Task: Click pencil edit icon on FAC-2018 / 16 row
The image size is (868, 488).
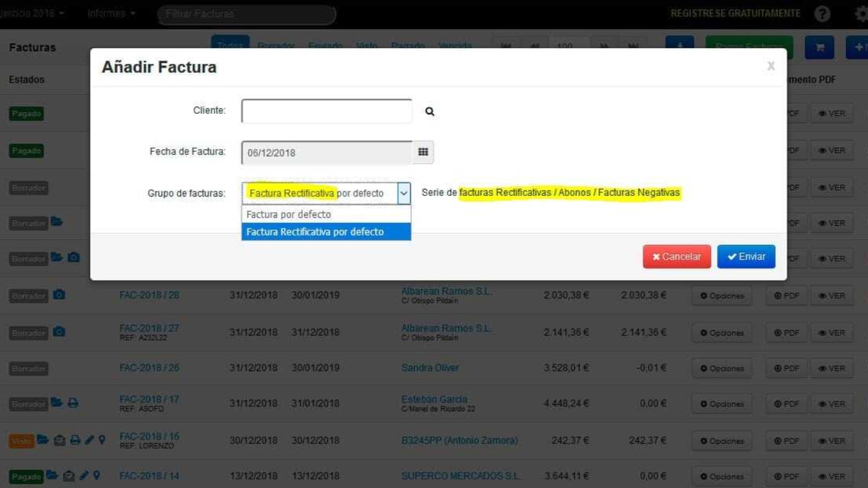Action: 89,440
